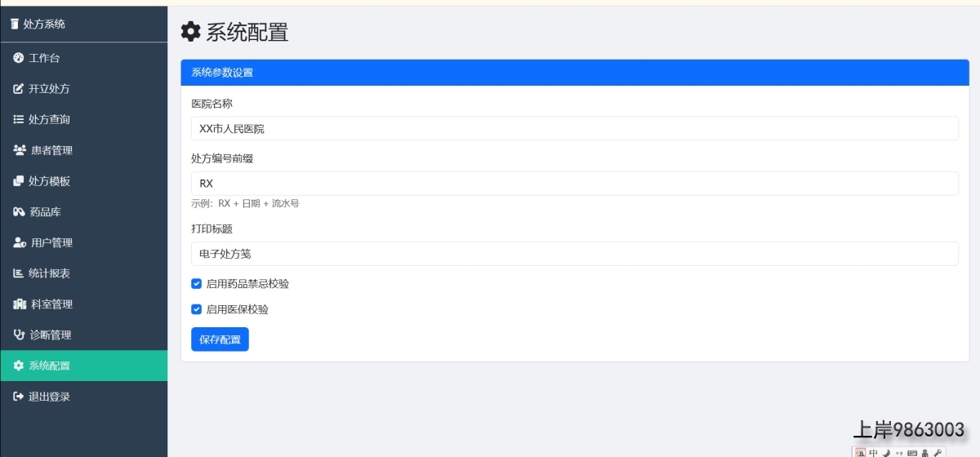Toggle the 启用药品禁忌校验 checkbox
This screenshot has height=457, width=980.
(x=197, y=284)
